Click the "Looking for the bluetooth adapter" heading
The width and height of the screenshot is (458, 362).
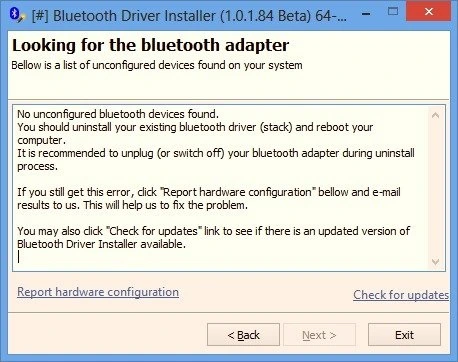pyautogui.click(x=150, y=45)
